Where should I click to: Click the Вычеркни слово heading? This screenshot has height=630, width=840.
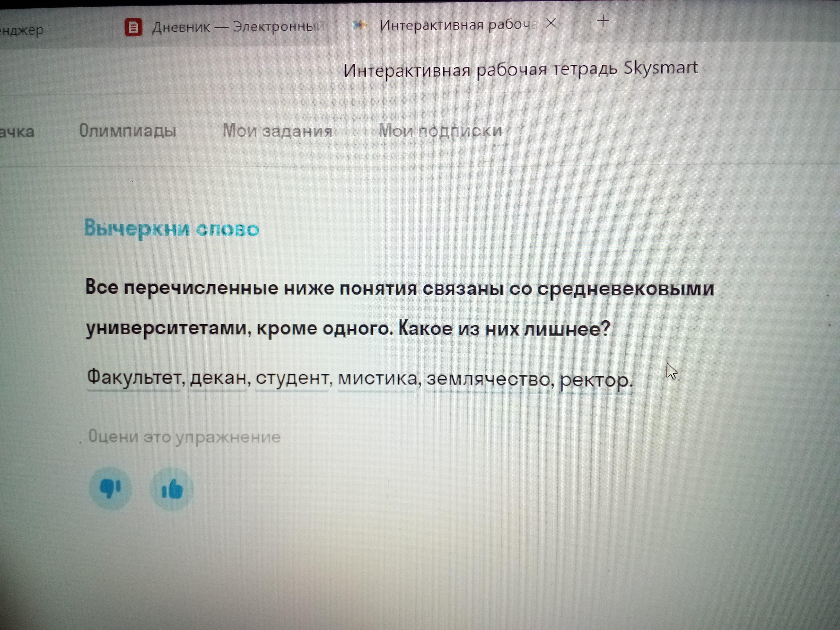click(171, 229)
